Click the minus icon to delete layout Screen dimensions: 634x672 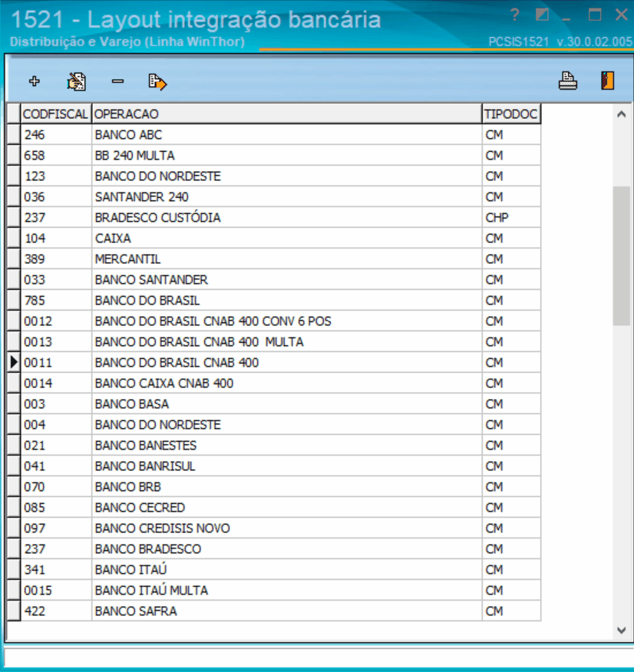tap(117, 81)
